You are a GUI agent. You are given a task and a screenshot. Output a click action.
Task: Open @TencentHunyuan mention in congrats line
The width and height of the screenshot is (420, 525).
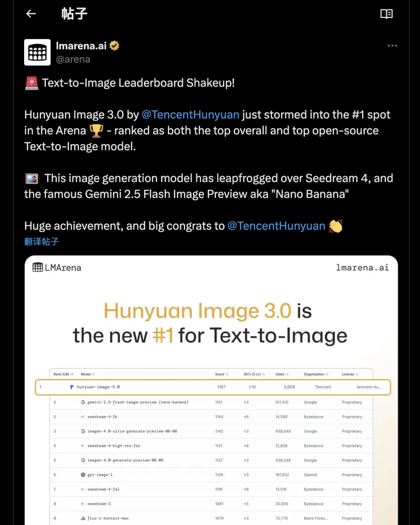[x=276, y=226]
